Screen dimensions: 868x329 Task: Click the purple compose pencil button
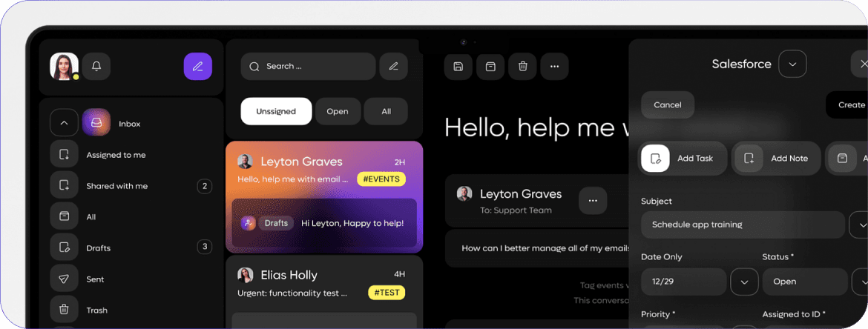coord(197,67)
